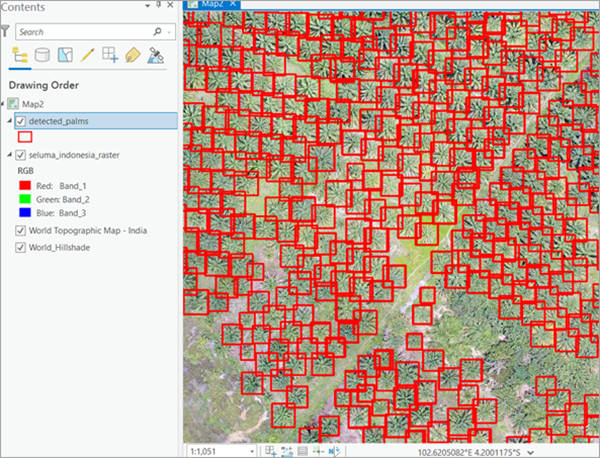Click the filter funnel icon in Contents

click(x=6, y=31)
